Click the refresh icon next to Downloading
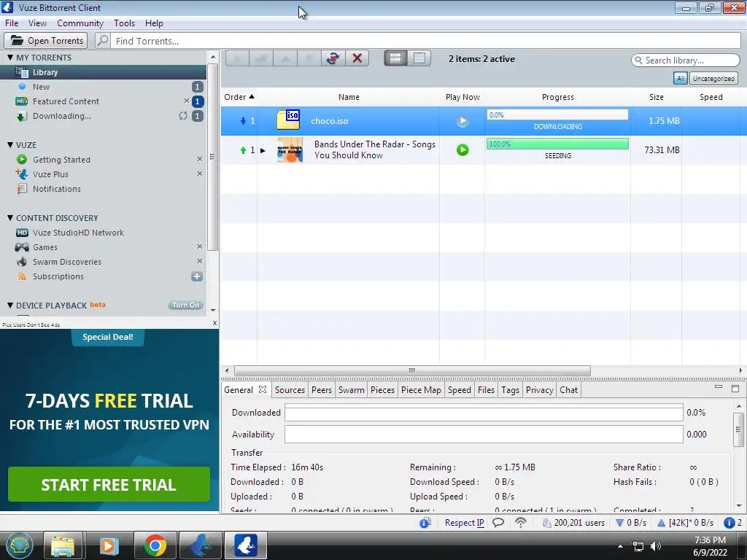Screen dimensions: 747x560 click(183, 116)
